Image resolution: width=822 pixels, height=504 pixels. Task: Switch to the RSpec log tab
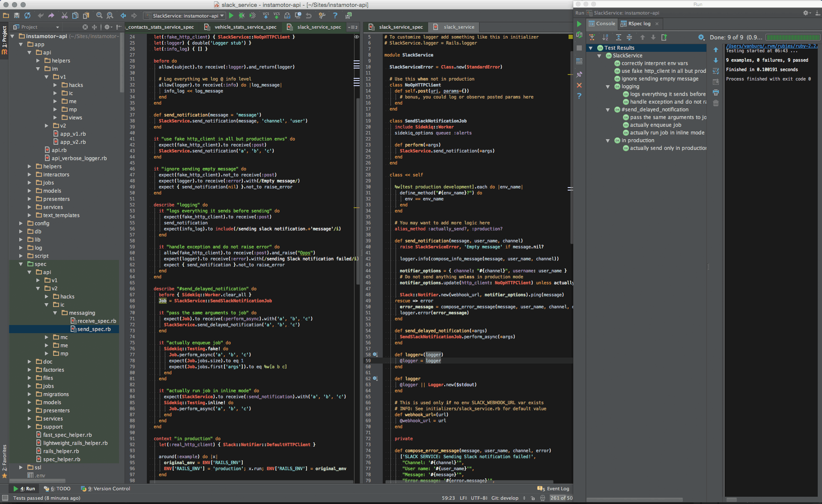pos(640,24)
